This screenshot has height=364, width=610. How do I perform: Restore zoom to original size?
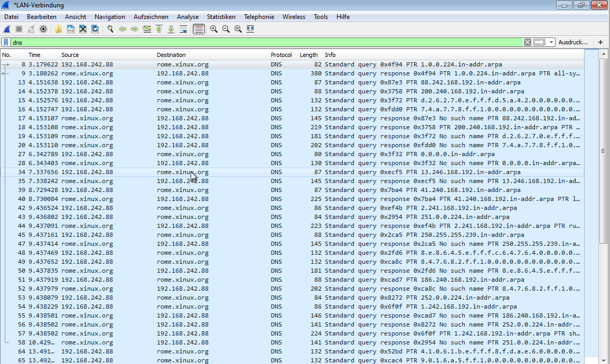click(238, 29)
